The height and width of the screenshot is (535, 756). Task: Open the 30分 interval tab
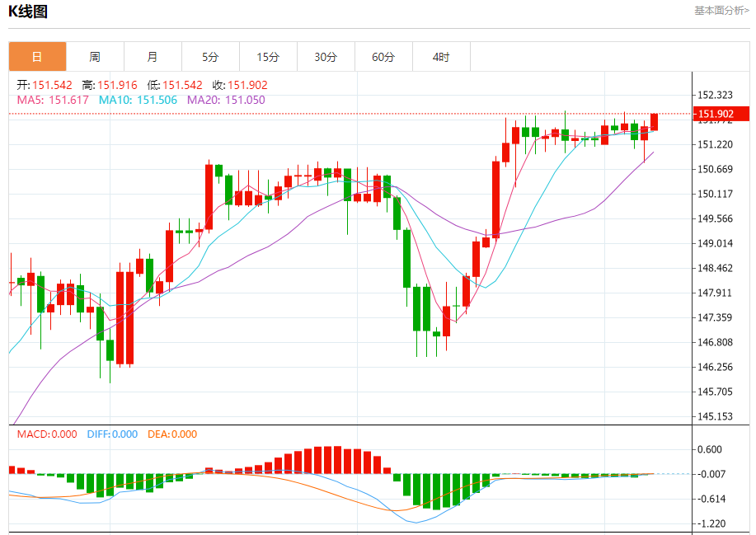[x=326, y=57]
